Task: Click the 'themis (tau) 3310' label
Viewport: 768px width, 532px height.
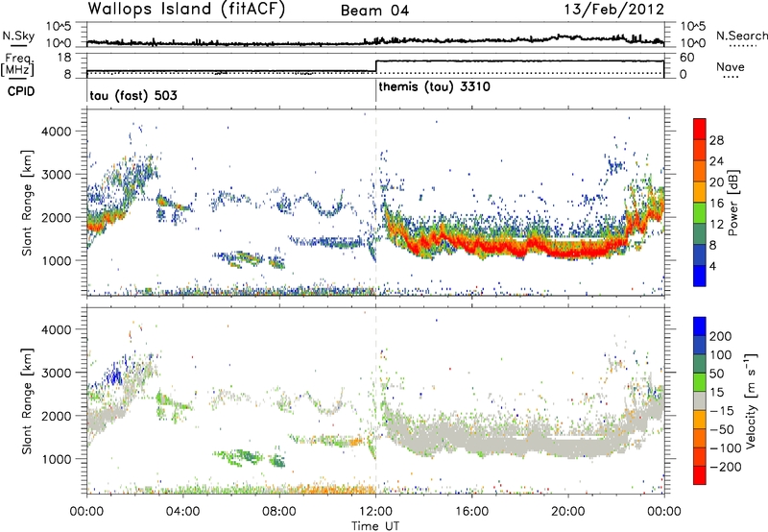Action: point(435,87)
